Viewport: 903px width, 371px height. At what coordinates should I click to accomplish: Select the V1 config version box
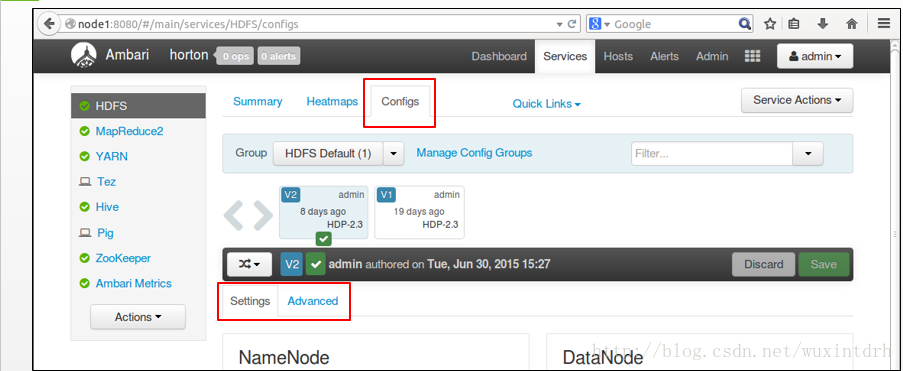point(419,212)
